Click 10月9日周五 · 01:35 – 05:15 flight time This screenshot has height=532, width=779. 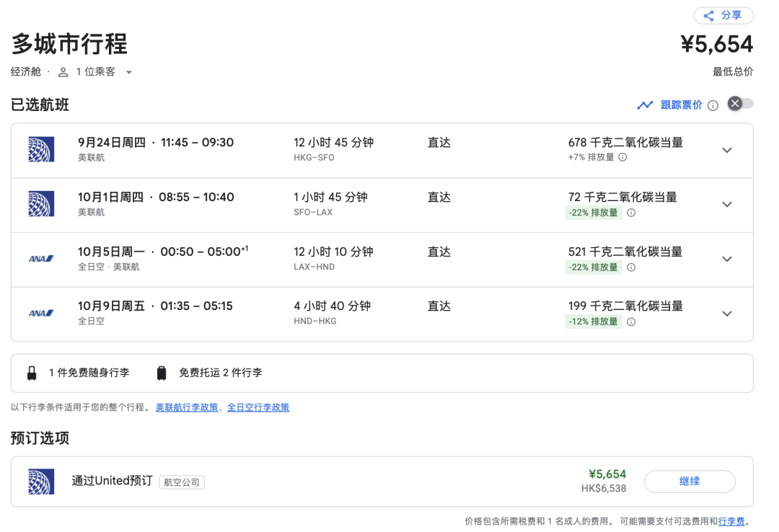pos(155,306)
